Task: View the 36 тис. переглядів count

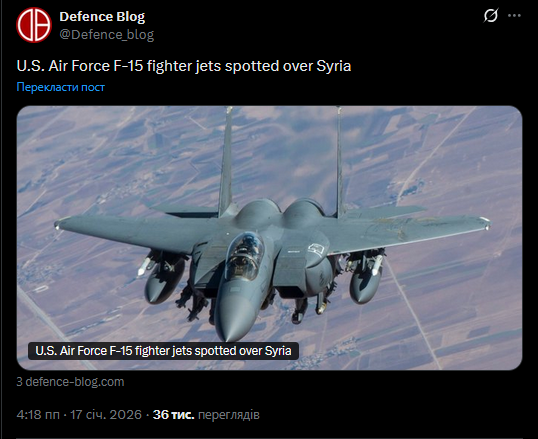Action: [x=206, y=415]
